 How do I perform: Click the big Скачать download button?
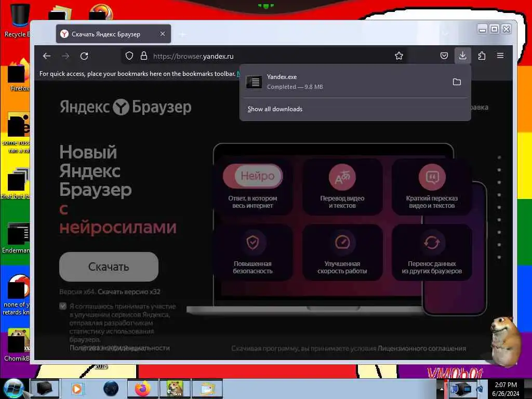click(109, 267)
